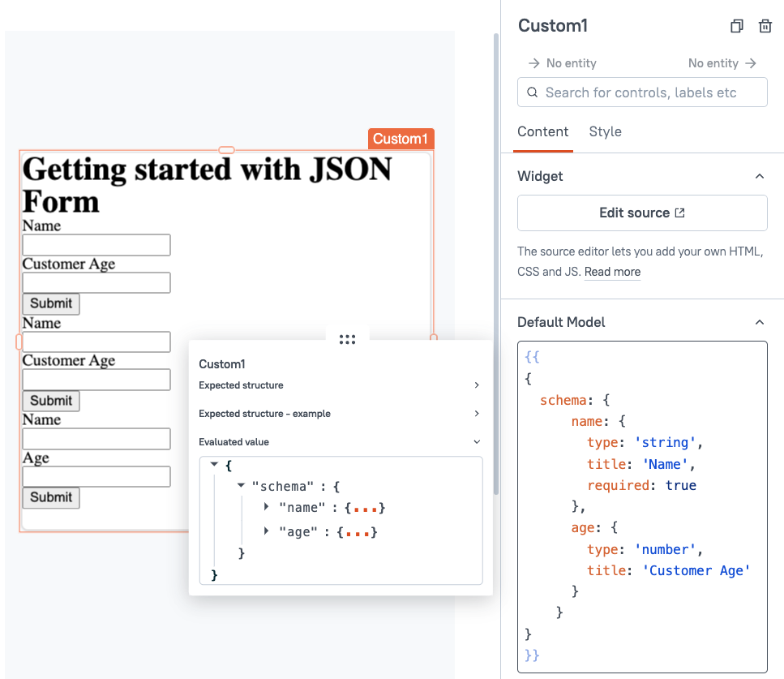The width and height of the screenshot is (784, 679).
Task: Expand the "age" node in tree
Action: [266, 531]
